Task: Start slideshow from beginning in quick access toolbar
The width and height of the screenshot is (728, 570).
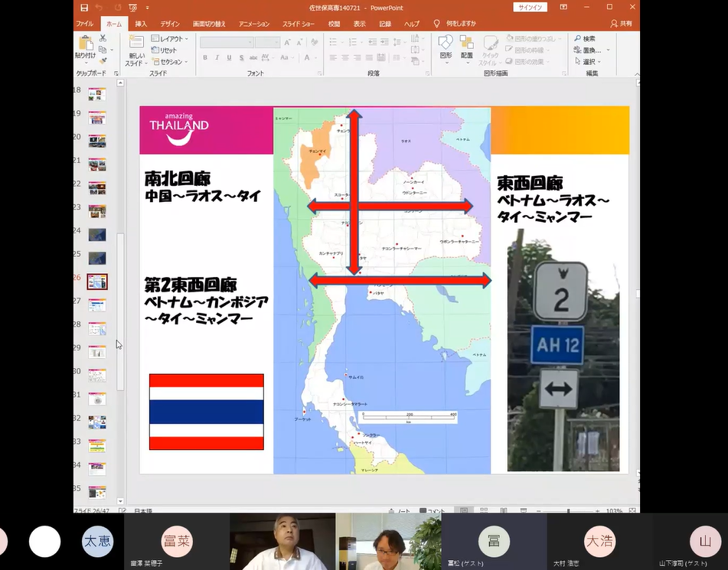Action: pyautogui.click(x=132, y=8)
